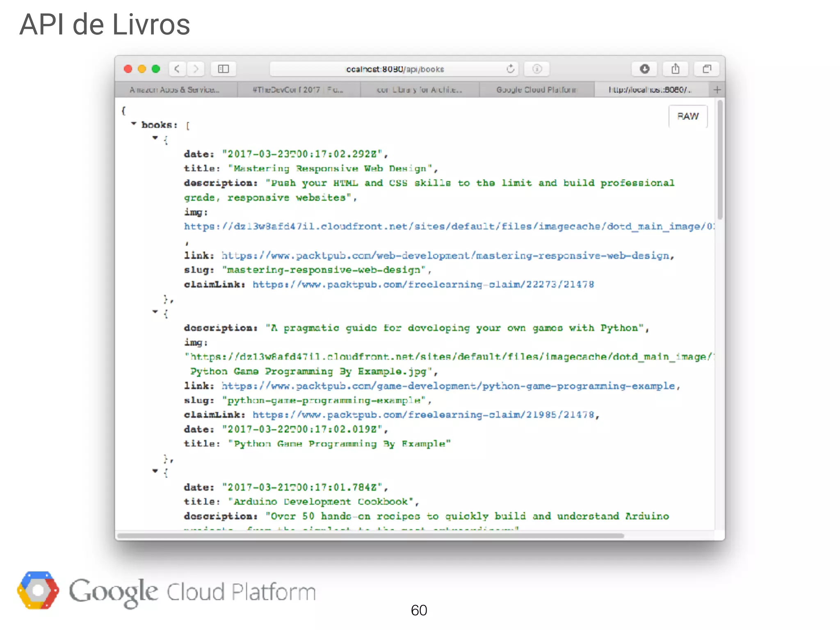840x630 pixels.
Task: Open the downloads icon in the toolbar
Action: coord(644,69)
